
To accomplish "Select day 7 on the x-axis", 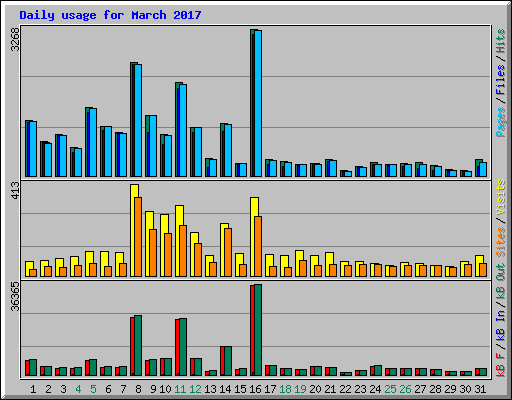I will [123, 389].
